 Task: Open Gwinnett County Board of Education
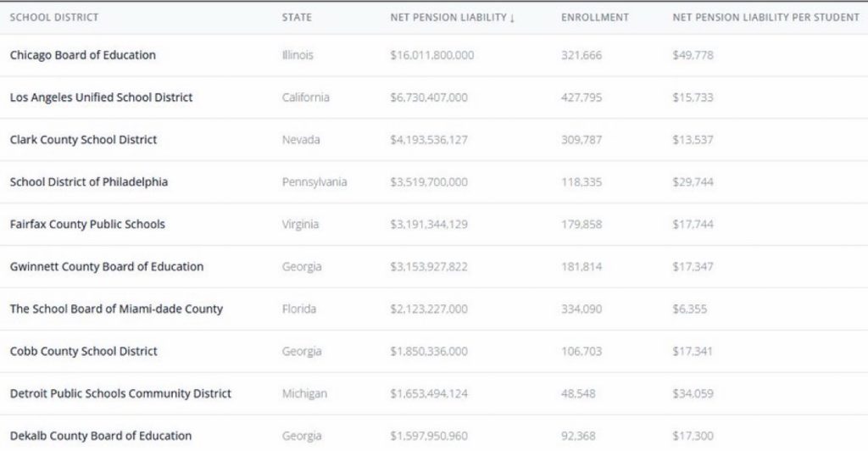[107, 267]
